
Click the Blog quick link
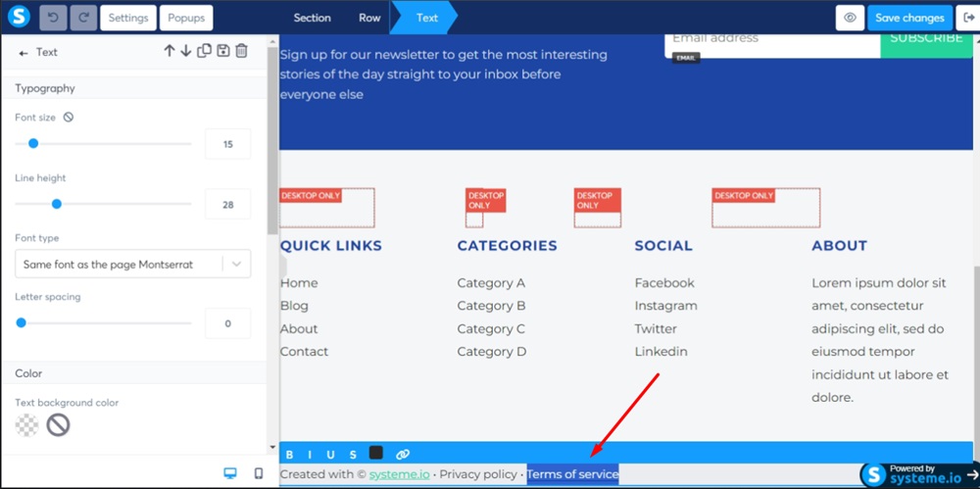pyautogui.click(x=294, y=306)
